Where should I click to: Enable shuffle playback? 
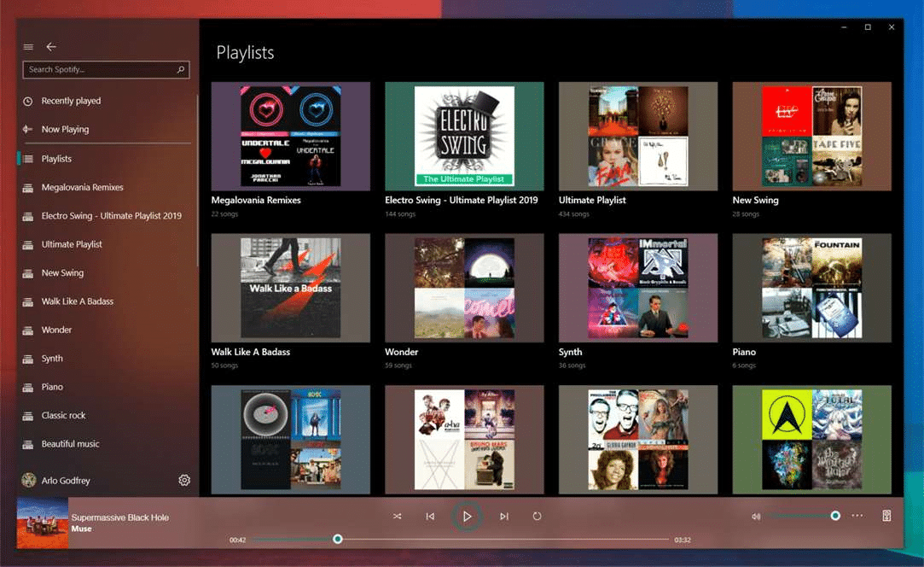point(397,516)
